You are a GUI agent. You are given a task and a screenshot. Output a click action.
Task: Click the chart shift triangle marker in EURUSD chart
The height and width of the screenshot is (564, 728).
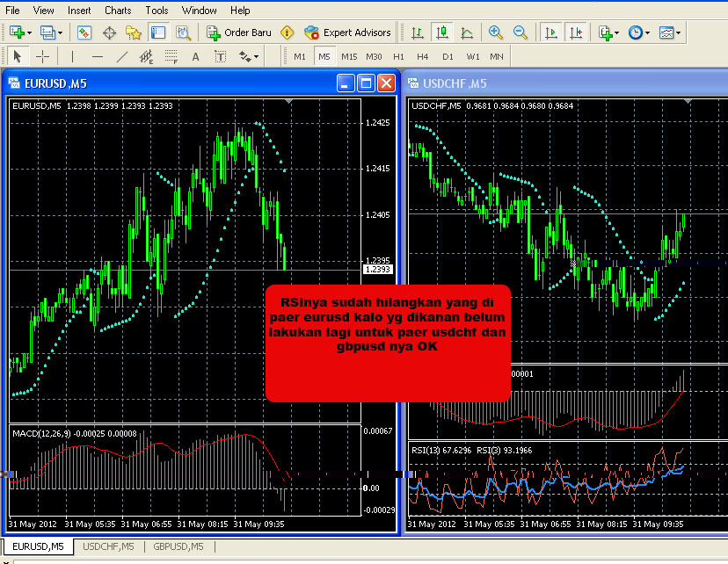(288, 101)
